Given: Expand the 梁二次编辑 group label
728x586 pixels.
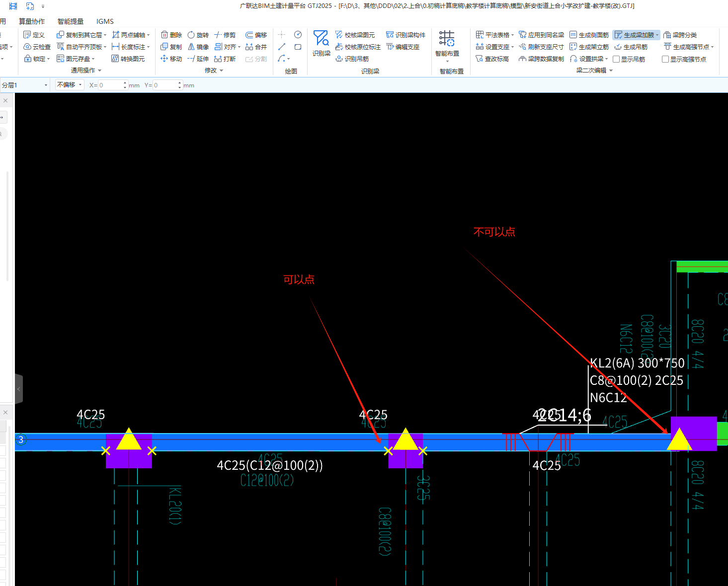Looking at the screenshot, I should click(x=594, y=71).
